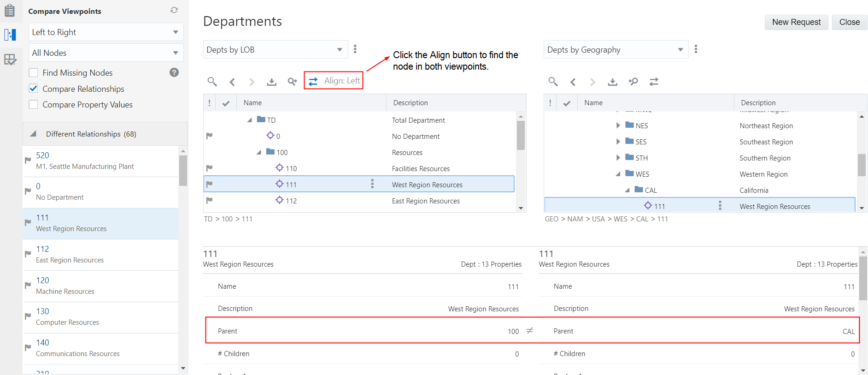
Task: Go to next node in left viewpoint
Action: pyautogui.click(x=252, y=82)
